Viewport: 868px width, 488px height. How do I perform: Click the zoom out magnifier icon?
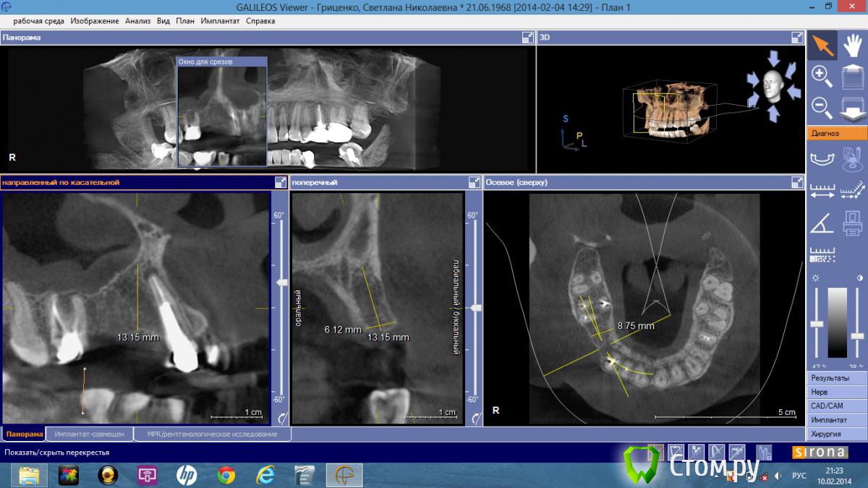[x=822, y=106]
